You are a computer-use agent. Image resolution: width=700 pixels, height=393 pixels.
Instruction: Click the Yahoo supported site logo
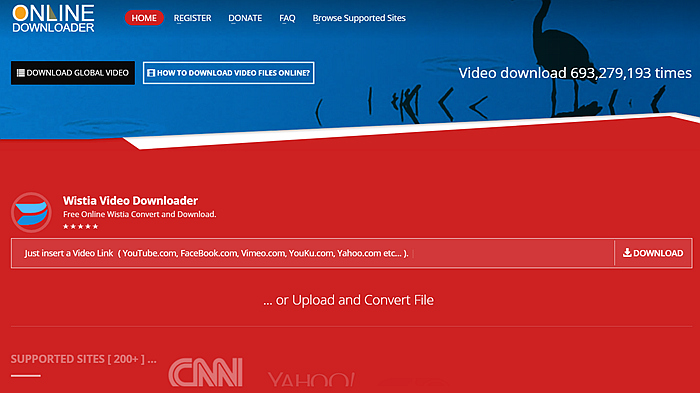point(311,380)
